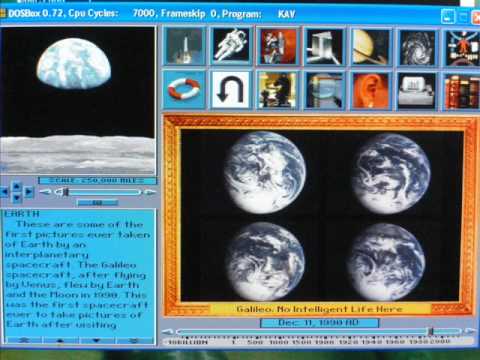Select the floating astronaut icon
Viewport: 480px width, 360px height.
(x=231, y=46)
